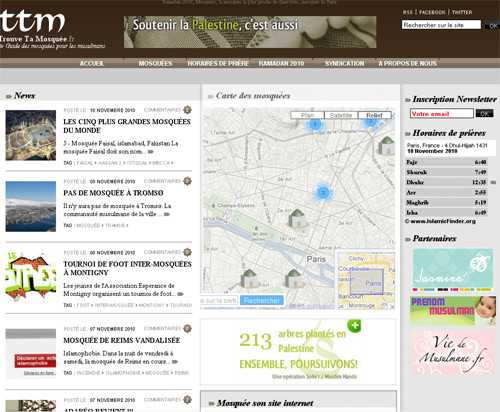Click green plus icon on arbres plantés banner
Image resolution: width=500 pixels, height=412 pixels.
(354, 325)
